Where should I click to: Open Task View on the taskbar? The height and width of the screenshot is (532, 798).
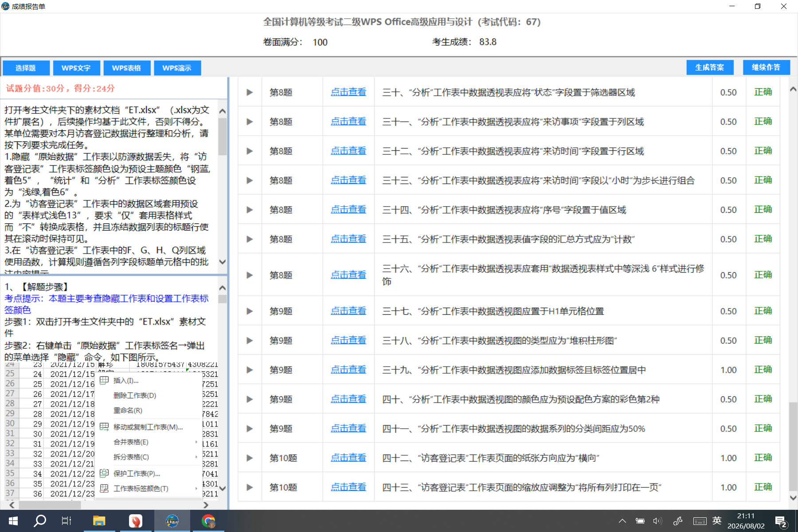point(66,521)
